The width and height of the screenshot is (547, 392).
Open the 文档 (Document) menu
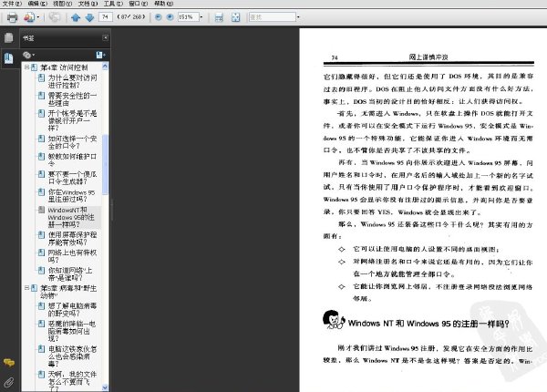point(88,4)
